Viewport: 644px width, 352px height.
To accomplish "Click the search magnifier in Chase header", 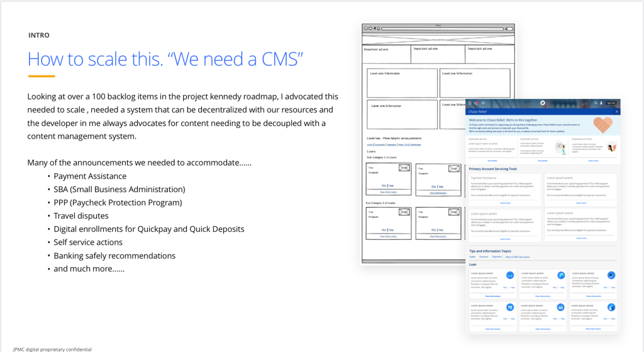I will coord(596,103).
